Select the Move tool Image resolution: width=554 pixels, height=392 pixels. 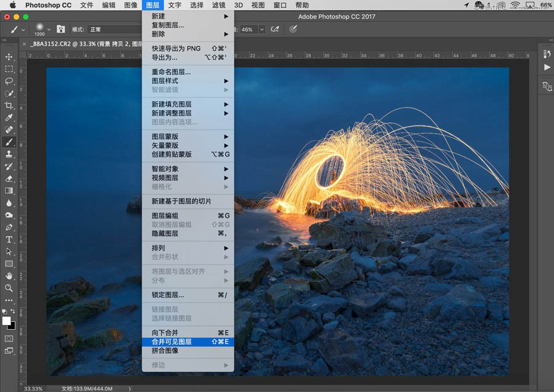pyautogui.click(x=9, y=57)
